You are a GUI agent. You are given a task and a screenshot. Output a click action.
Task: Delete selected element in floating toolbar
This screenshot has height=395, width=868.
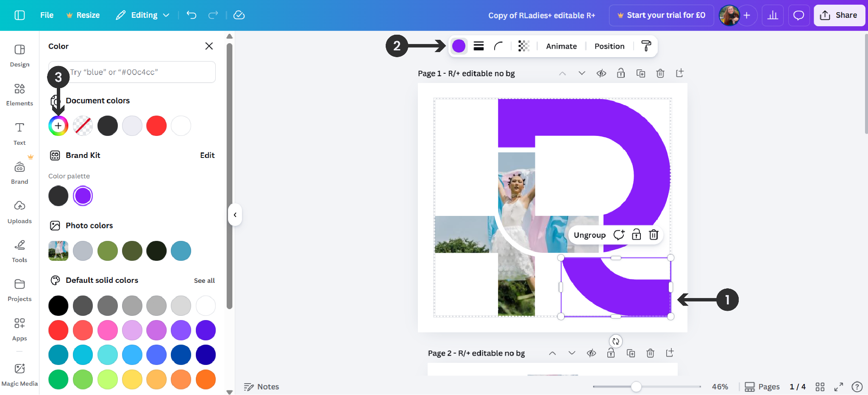click(654, 235)
